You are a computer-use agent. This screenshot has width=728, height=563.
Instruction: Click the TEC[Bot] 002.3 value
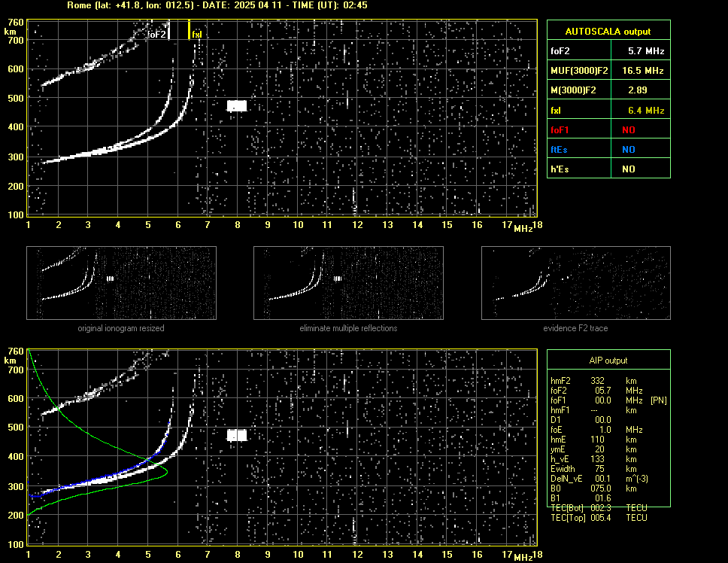(601, 508)
